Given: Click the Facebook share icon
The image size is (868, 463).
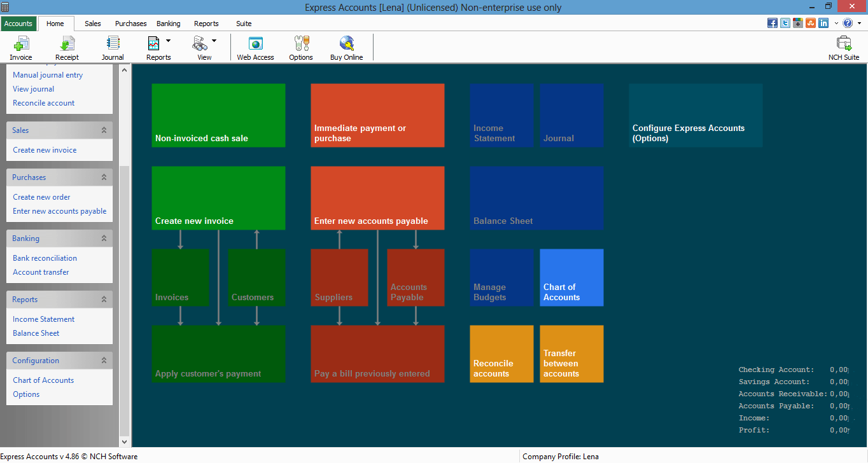Looking at the screenshot, I should pyautogui.click(x=773, y=23).
